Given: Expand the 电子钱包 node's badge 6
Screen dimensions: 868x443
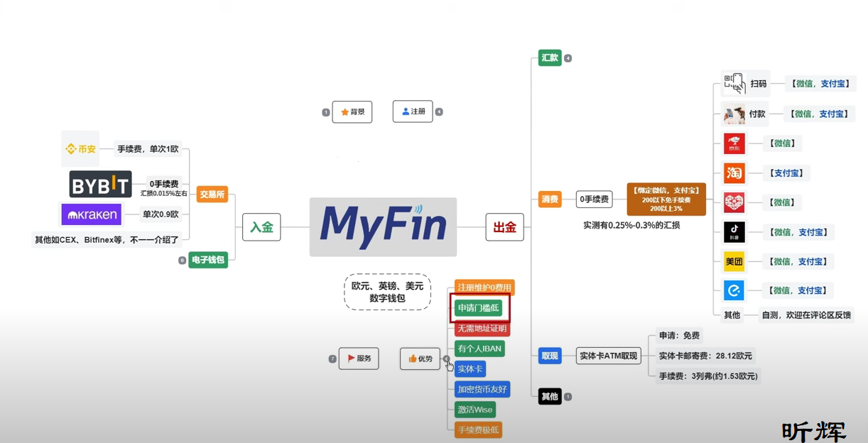Looking at the screenshot, I should [182, 261].
